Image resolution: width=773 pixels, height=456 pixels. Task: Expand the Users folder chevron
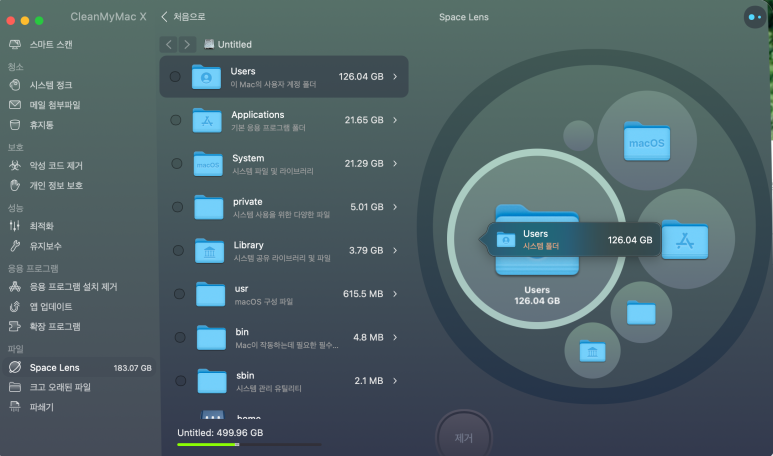tap(395, 76)
